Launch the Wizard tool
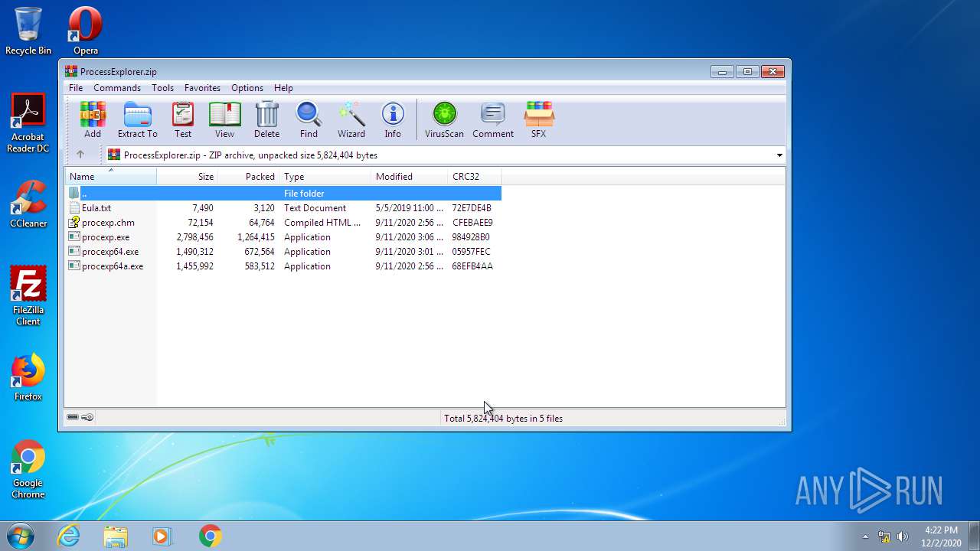This screenshot has height=551, width=980. (x=351, y=120)
